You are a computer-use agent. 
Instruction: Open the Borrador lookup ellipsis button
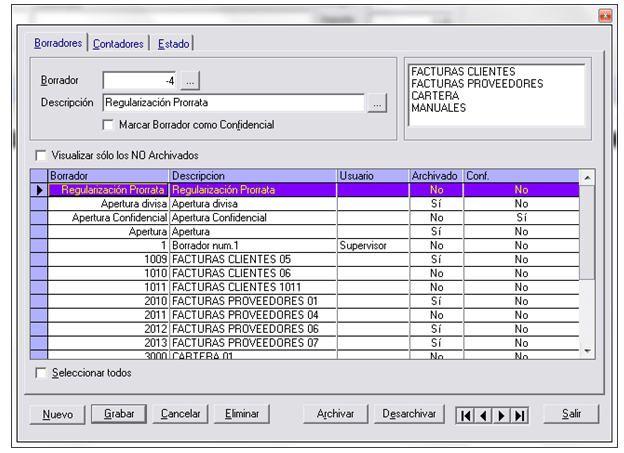[x=190, y=81]
